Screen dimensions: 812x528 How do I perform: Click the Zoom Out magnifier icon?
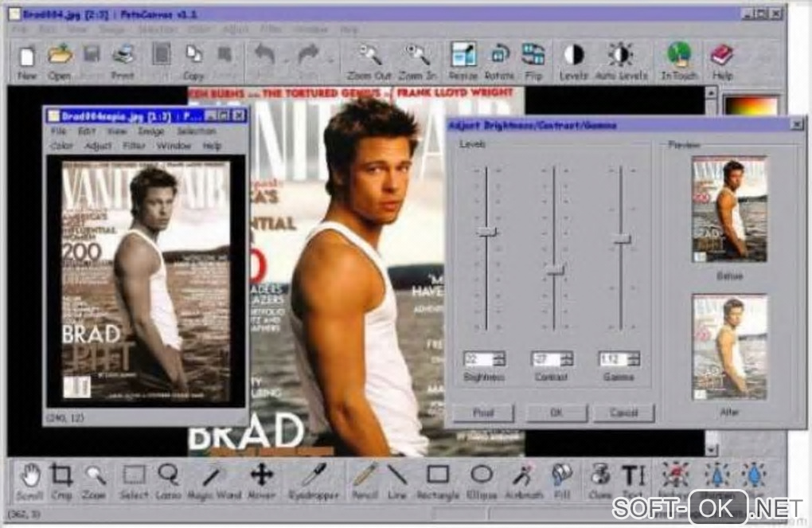pos(369,55)
